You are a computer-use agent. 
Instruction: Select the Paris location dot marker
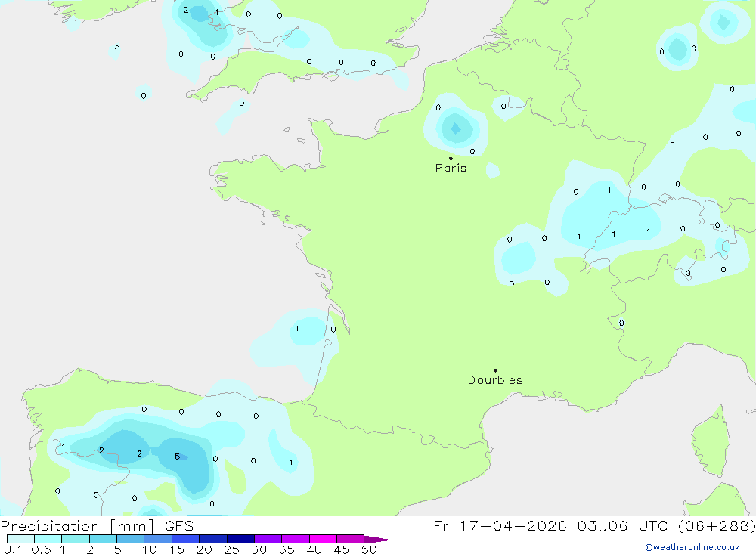(x=451, y=158)
